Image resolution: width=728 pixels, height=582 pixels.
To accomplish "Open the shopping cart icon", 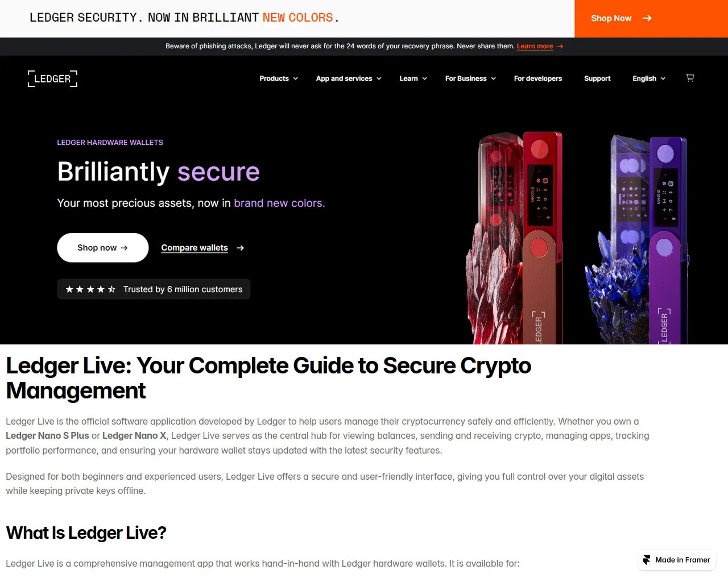I will click(690, 78).
